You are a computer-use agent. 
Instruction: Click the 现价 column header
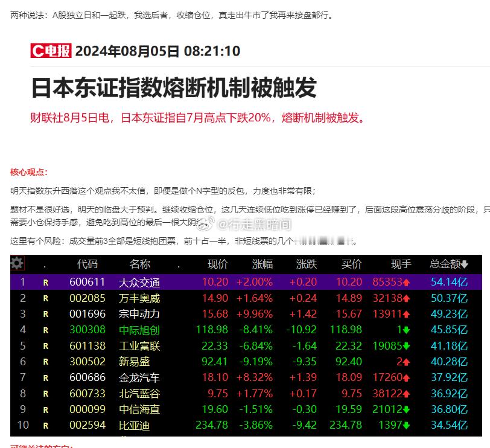(x=218, y=264)
